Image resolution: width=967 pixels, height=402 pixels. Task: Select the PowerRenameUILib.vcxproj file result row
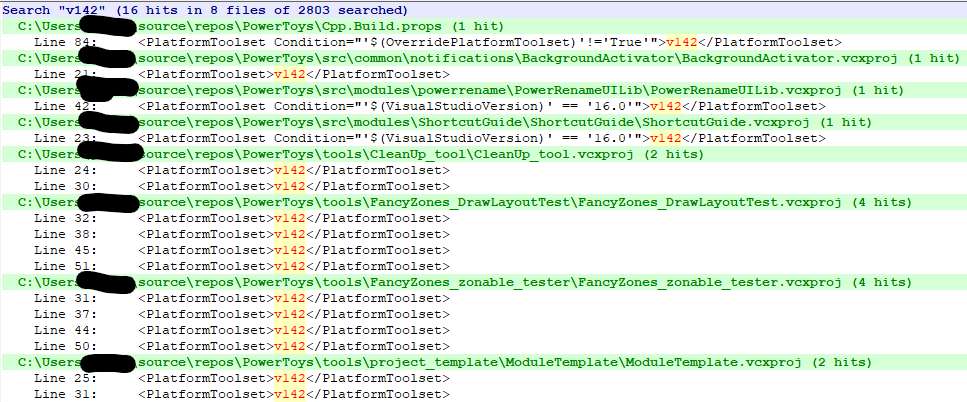point(484,90)
